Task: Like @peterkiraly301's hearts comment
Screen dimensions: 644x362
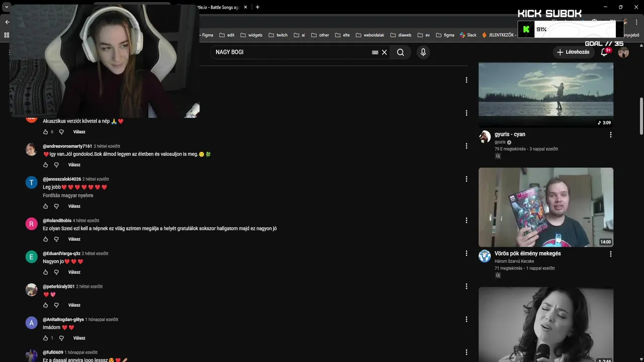Action: click(x=45, y=305)
